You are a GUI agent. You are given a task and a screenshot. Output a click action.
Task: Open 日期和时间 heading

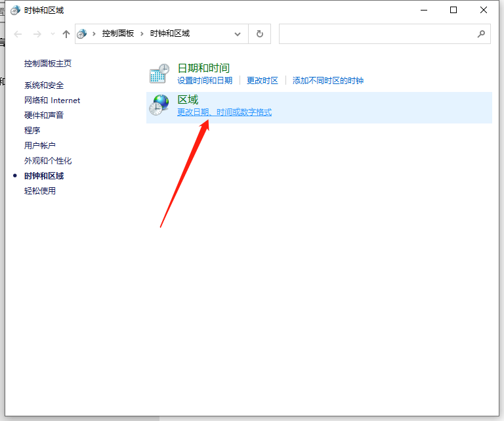[203, 68]
